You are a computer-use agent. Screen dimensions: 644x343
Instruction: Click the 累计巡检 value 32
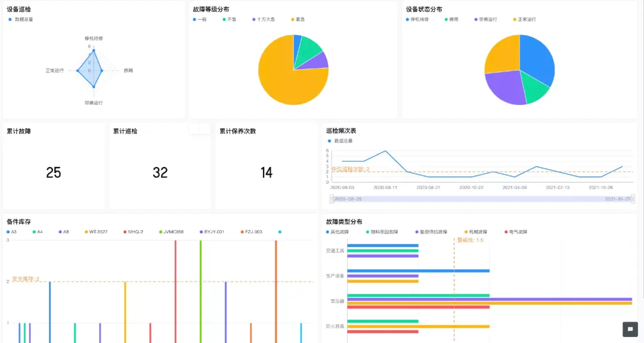[160, 172]
